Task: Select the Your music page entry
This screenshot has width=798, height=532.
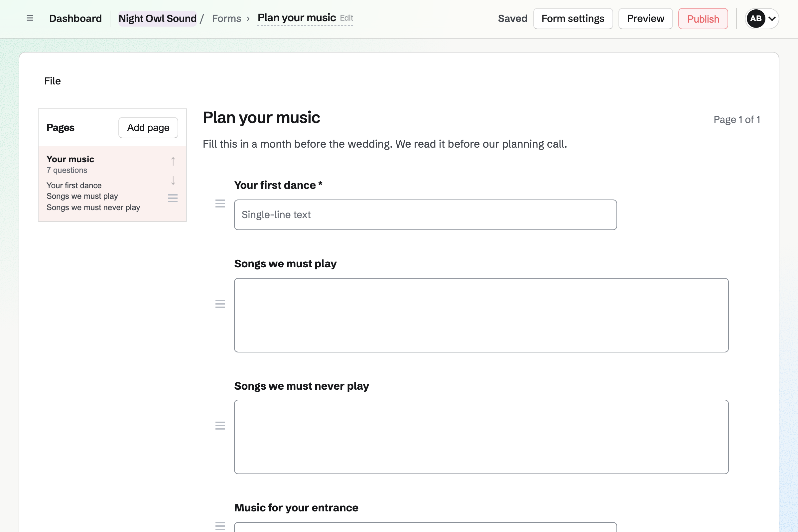Action: coord(112,184)
